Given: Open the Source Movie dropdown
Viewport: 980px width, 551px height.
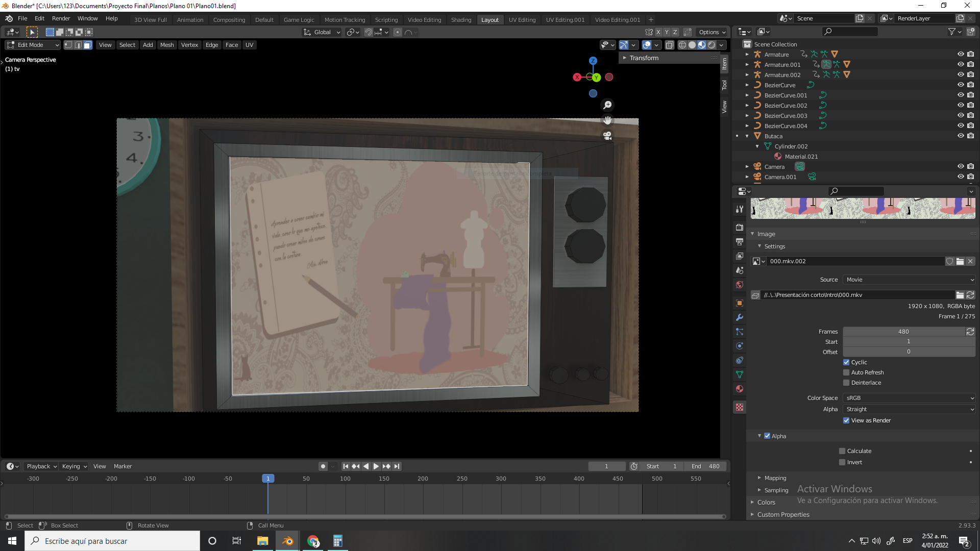Looking at the screenshot, I should click(909, 280).
